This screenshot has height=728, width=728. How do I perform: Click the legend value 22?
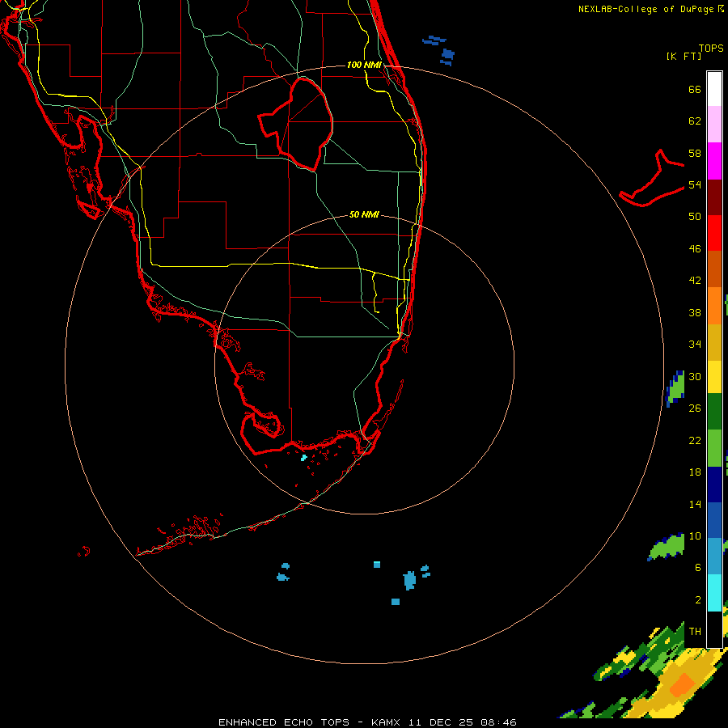(695, 440)
